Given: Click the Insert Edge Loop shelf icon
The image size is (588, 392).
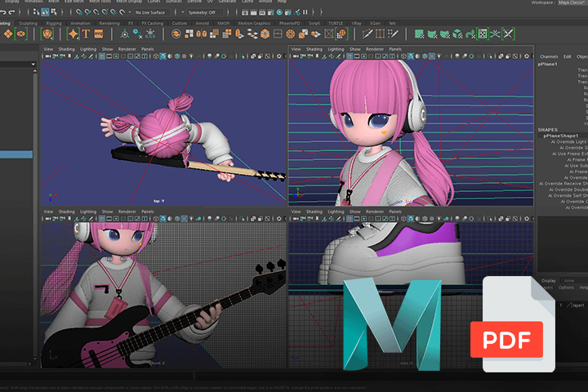Looking at the screenshot, I should click(380, 34).
